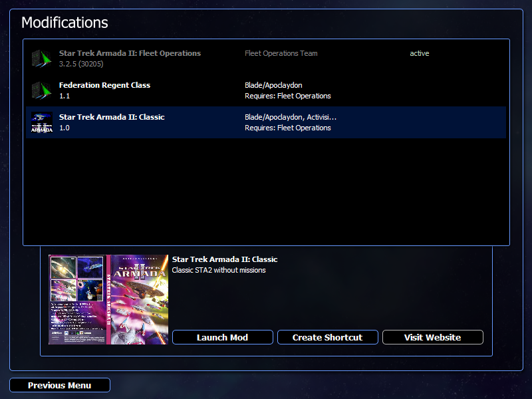Click version 3.2.5 (30205) text
532x399 pixels.
[x=81, y=64]
